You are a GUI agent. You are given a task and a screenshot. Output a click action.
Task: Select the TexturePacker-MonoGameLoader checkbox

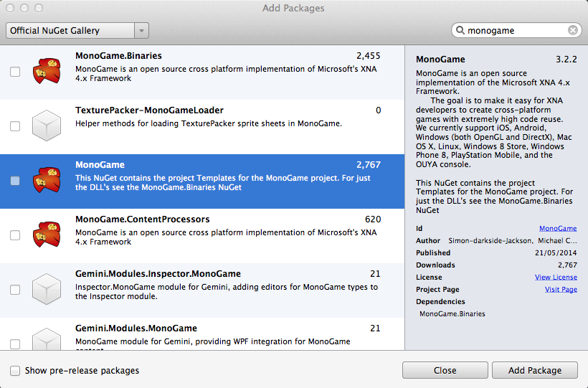[15, 126]
